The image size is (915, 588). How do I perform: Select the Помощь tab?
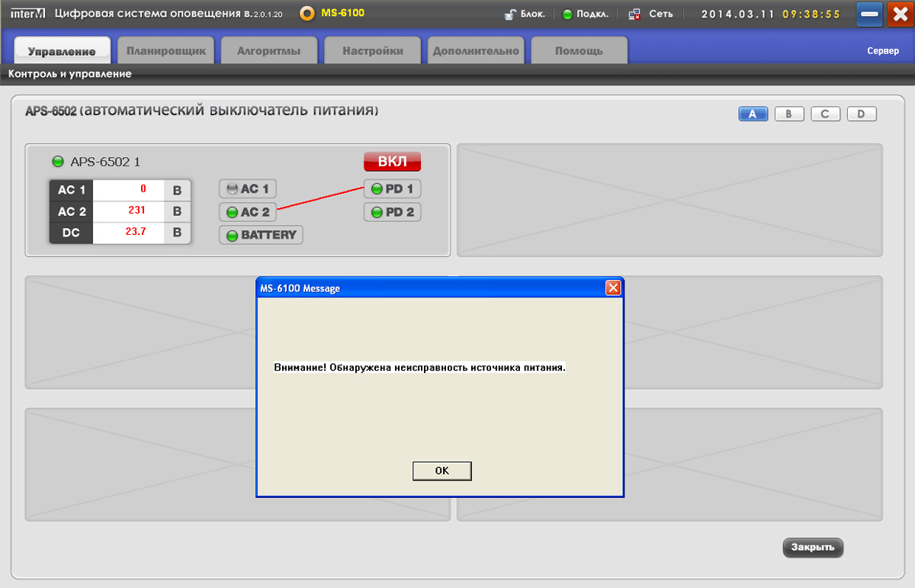[579, 51]
